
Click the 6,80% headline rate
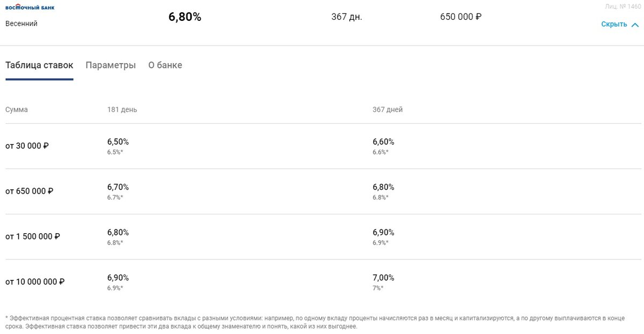click(185, 17)
